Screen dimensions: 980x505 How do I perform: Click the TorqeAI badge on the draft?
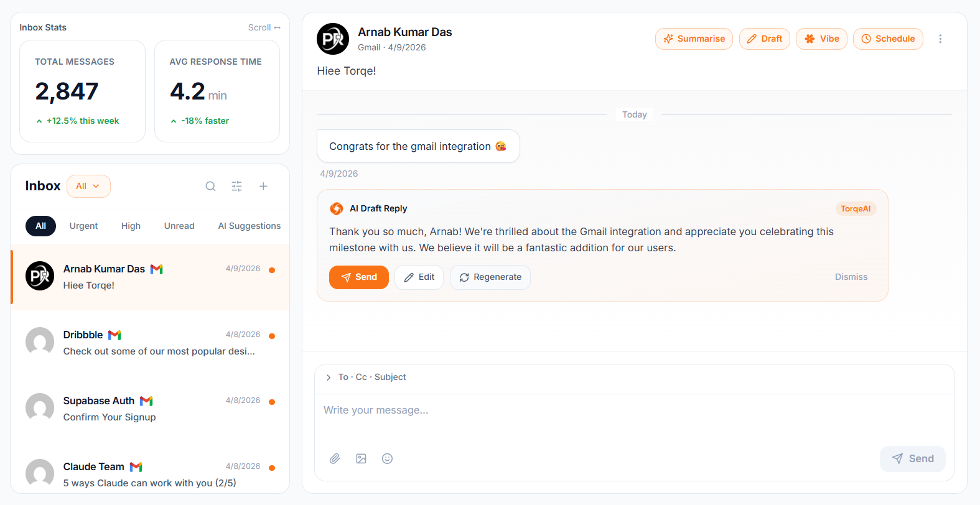pos(856,209)
